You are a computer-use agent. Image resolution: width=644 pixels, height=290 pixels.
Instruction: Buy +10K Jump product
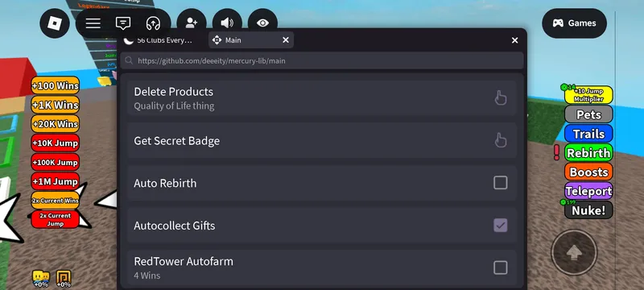pos(55,143)
